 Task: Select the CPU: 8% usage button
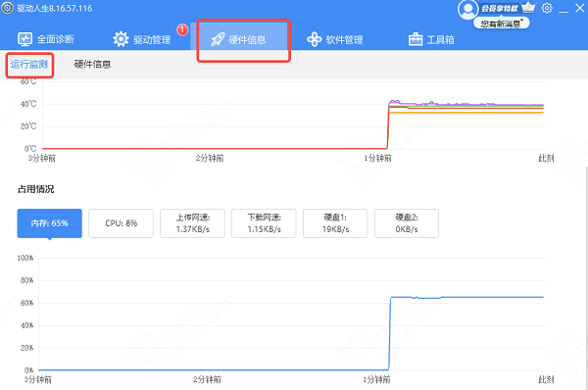[x=122, y=223]
